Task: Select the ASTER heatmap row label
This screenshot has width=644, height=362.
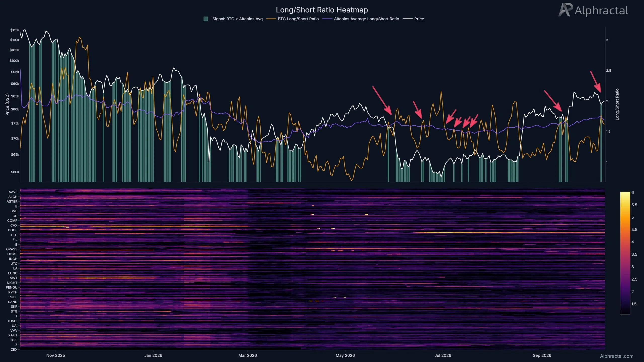Action: click(x=12, y=201)
